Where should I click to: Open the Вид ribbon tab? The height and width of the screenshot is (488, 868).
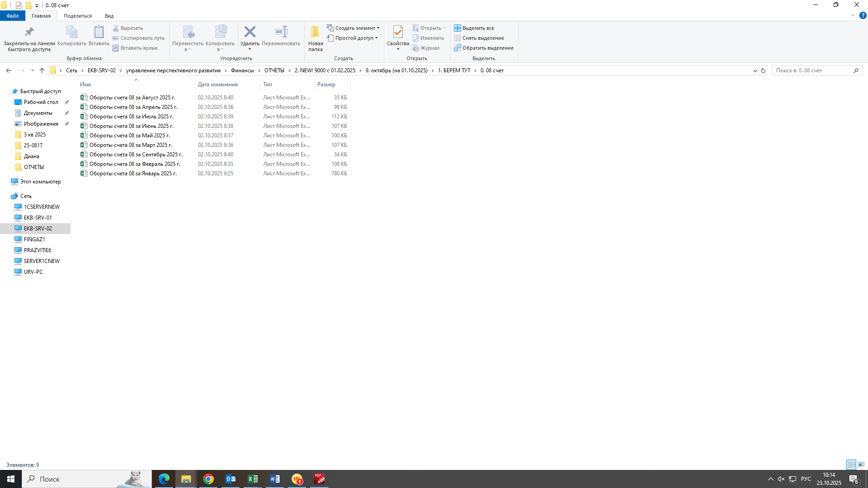109,16
